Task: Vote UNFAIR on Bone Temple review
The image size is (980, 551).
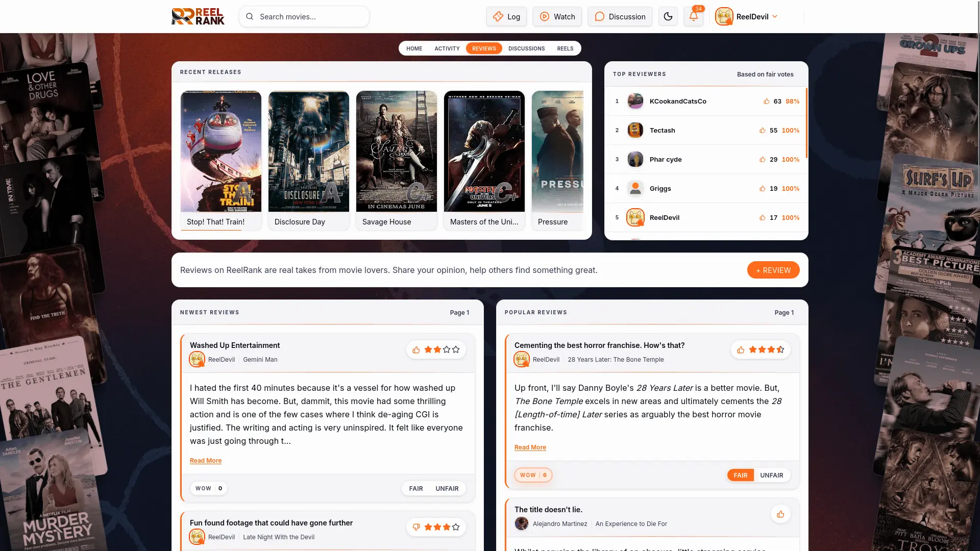Action: [772, 475]
